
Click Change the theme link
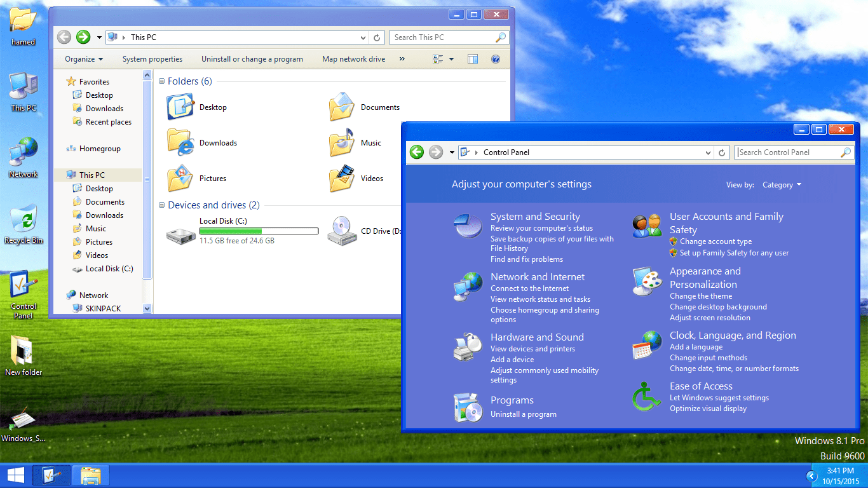[701, 296]
